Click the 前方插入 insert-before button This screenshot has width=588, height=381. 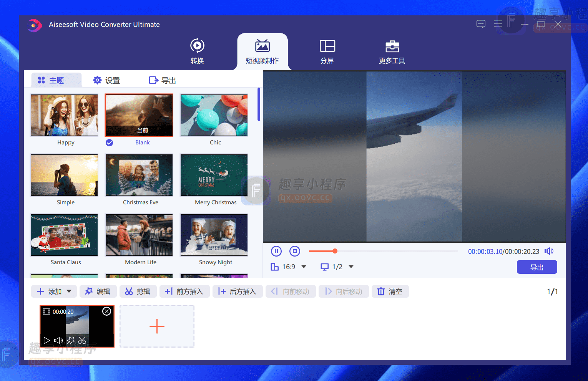pyautogui.click(x=184, y=292)
